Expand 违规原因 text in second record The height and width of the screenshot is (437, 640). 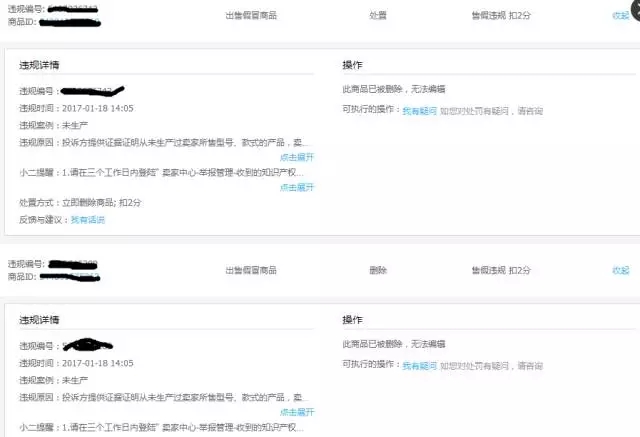297,411
